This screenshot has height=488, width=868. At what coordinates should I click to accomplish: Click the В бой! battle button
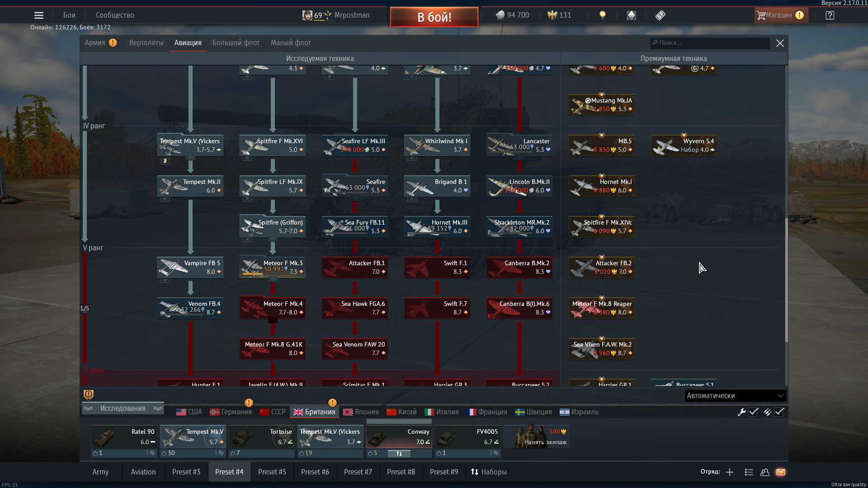click(x=434, y=17)
